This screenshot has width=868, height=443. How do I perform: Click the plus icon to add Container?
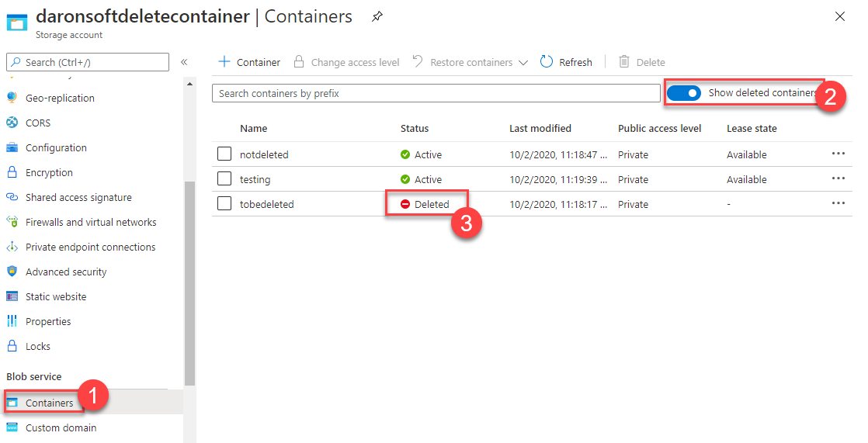coord(224,62)
